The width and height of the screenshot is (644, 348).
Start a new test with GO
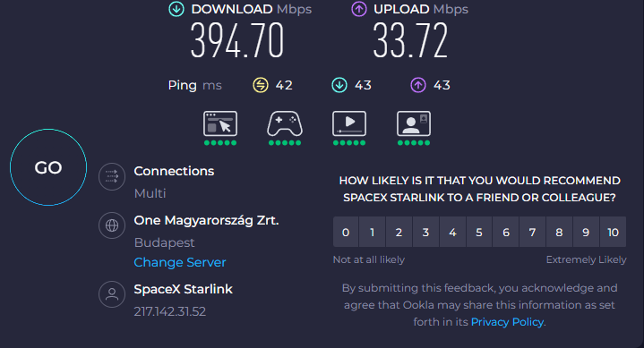(48, 167)
